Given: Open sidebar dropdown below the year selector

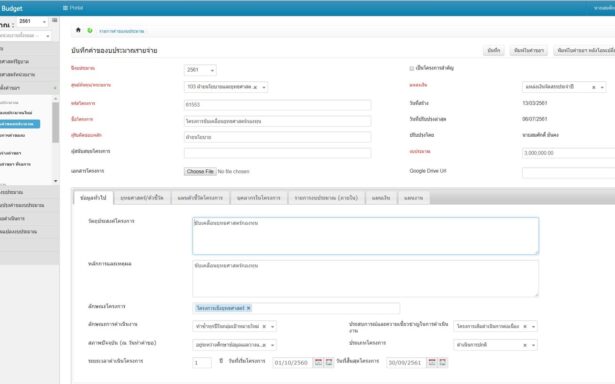Looking at the screenshot, I should [x=25, y=36].
